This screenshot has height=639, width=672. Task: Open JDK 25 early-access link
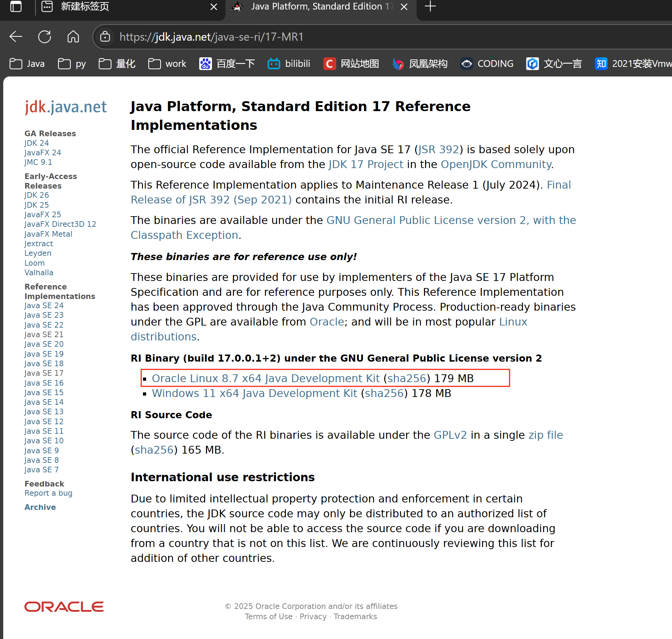(x=36, y=205)
